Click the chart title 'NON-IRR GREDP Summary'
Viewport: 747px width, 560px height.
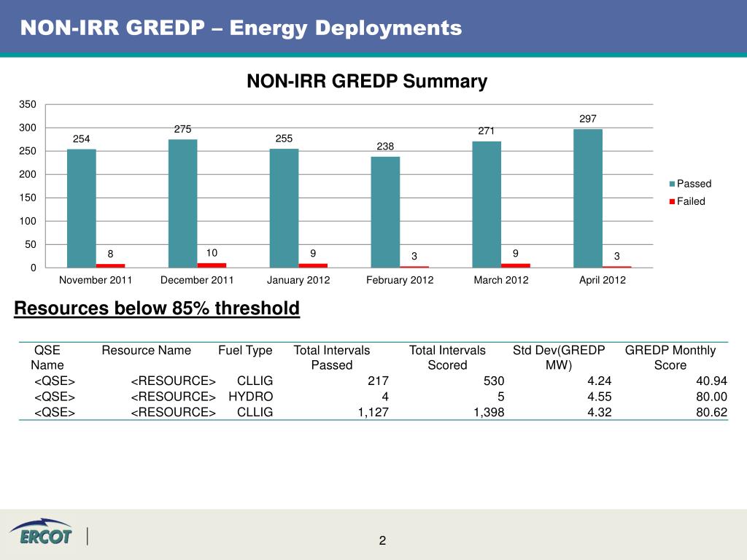[367, 81]
